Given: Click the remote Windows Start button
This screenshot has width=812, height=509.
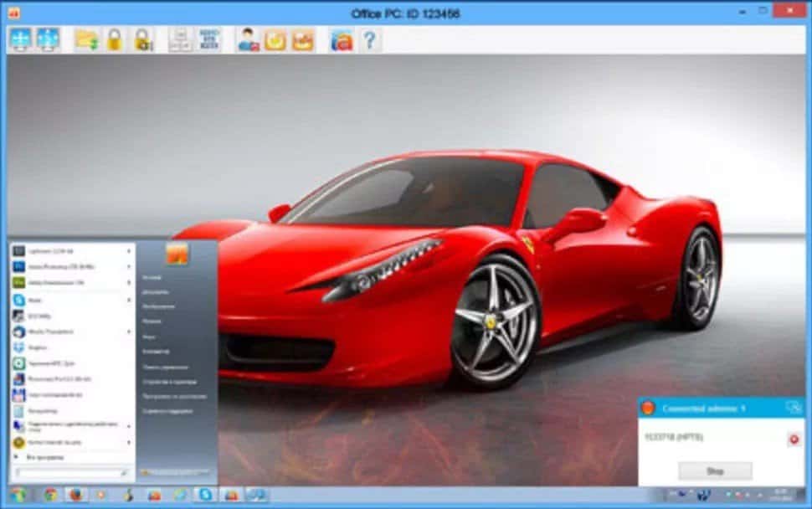Looking at the screenshot, I should (18, 495).
